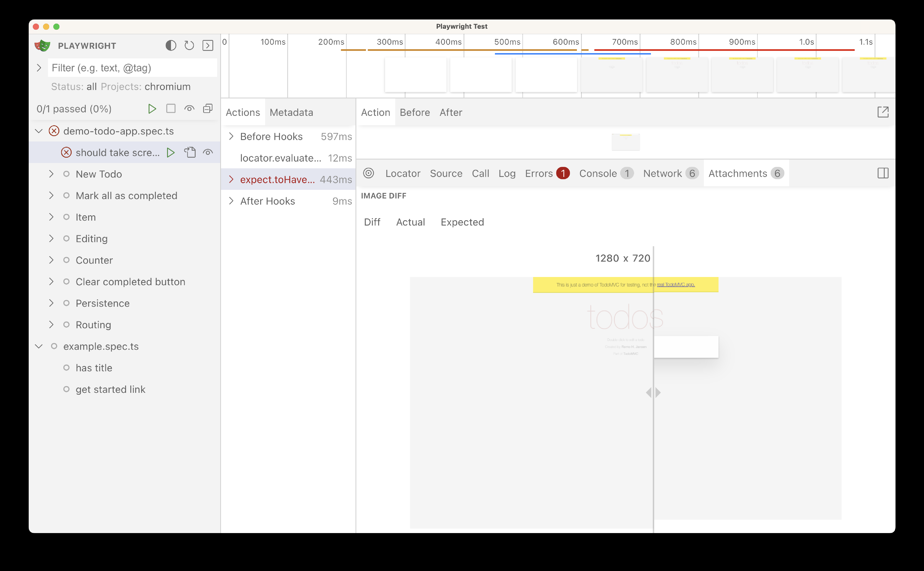Expand the Editing test group
The image size is (924, 571).
(x=51, y=239)
